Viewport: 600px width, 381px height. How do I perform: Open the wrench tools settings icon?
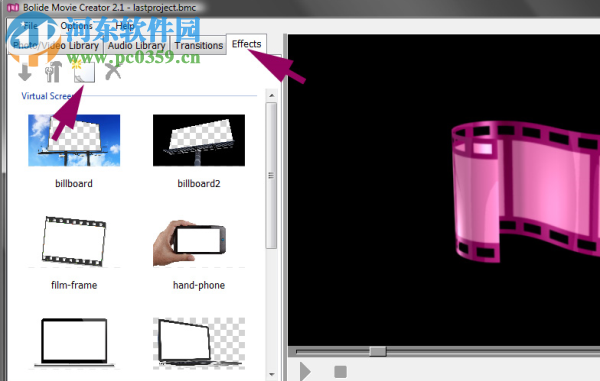[53, 72]
